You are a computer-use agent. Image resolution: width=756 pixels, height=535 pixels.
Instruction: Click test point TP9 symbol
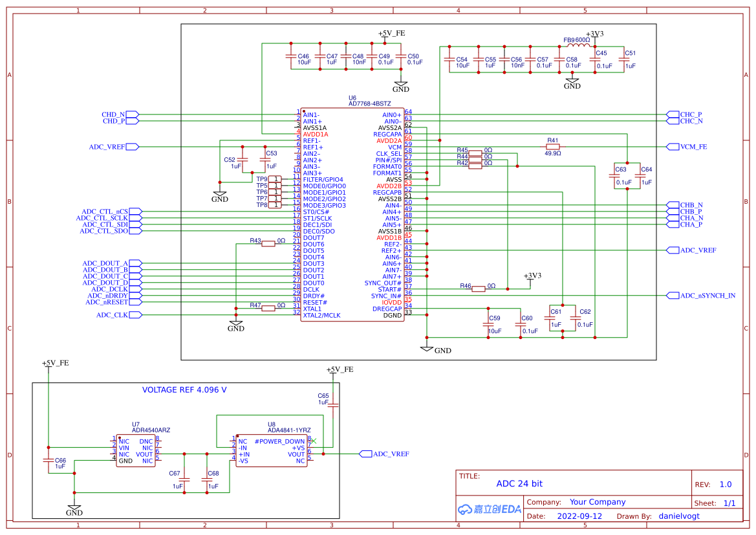pos(274,179)
